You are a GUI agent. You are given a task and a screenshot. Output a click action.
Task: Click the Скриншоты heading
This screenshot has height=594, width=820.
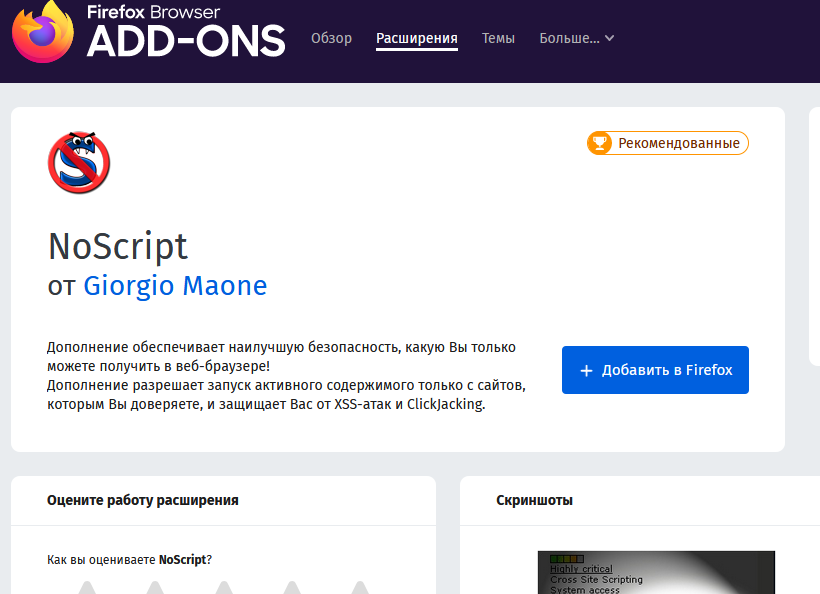534,500
